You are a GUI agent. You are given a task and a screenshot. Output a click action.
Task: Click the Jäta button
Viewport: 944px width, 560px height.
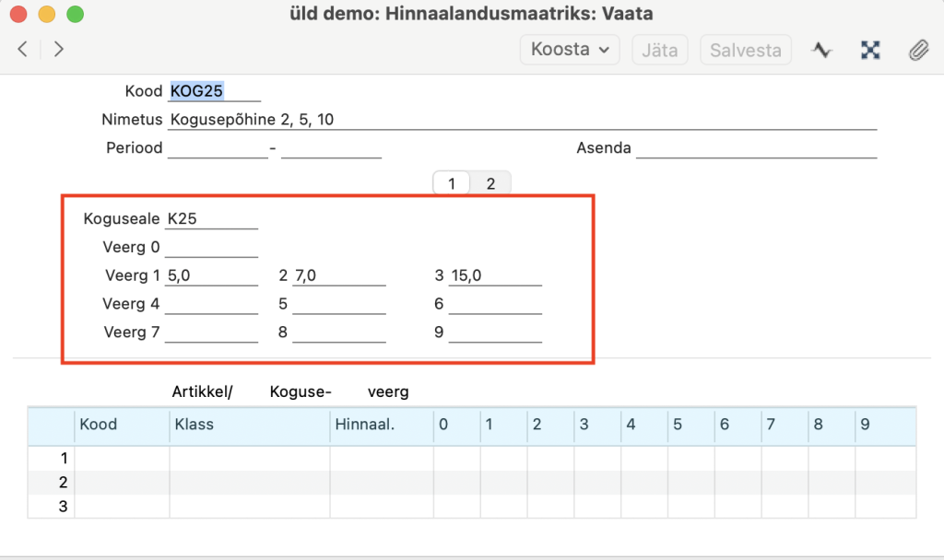[660, 50]
